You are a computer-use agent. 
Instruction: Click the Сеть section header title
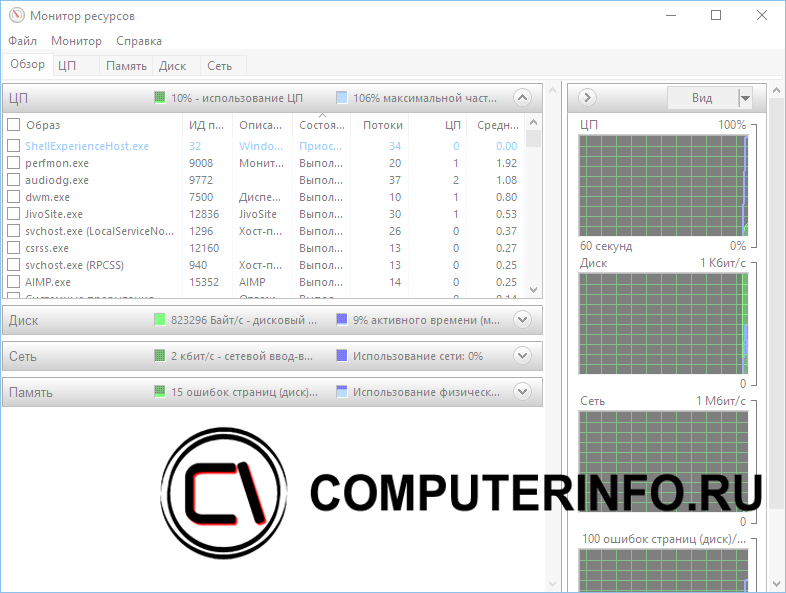pyautogui.click(x=23, y=356)
